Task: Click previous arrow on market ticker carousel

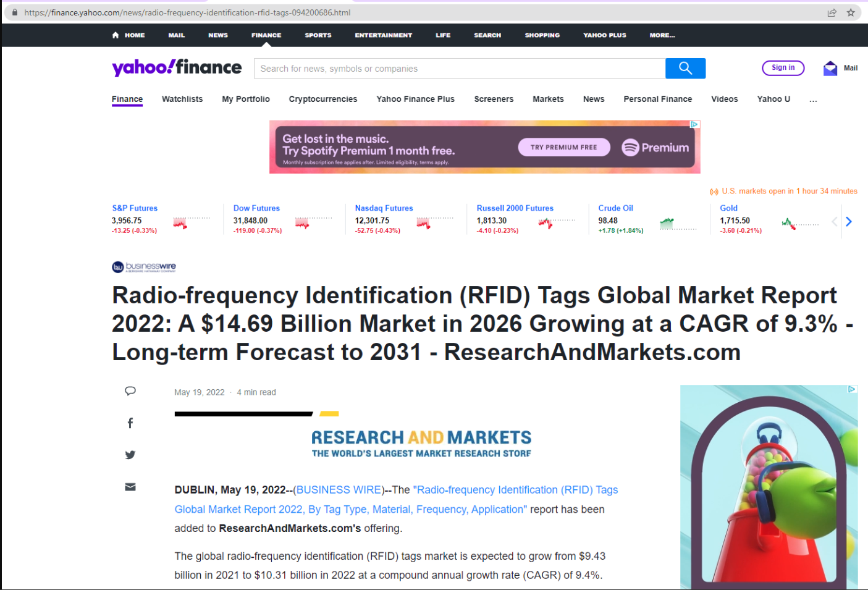Action: click(835, 221)
